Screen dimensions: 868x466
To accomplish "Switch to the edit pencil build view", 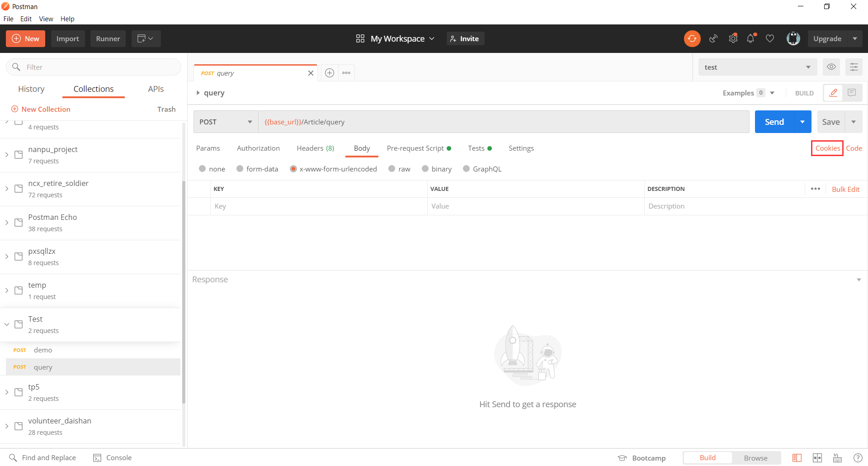I will 833,93.
